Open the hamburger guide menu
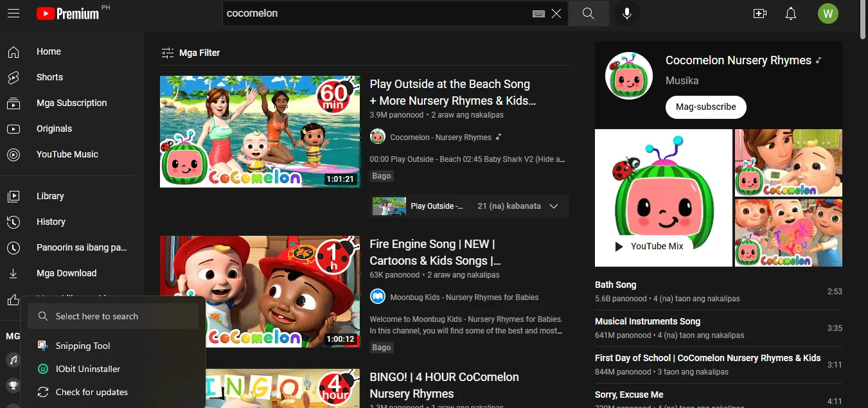Viewport: 868px width, 408px height. [13, 13]
